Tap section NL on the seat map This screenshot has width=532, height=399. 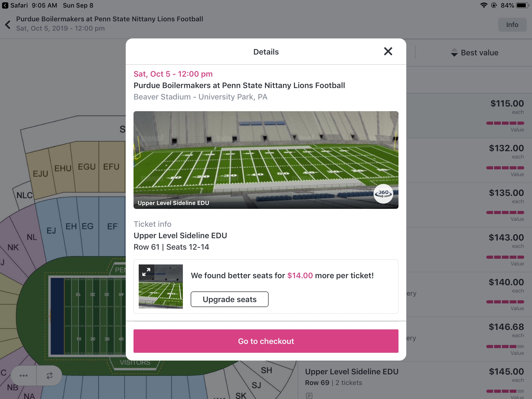pos(32,237)
